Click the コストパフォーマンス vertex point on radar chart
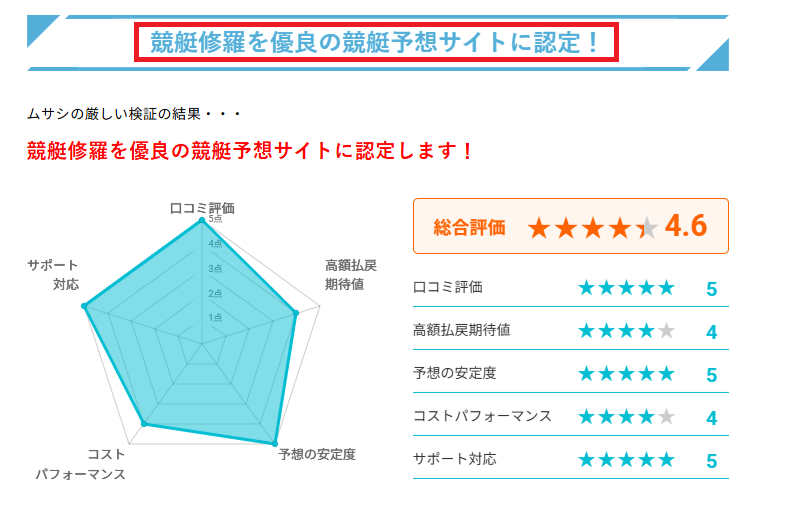This screenshot has height=531, width=800. (x=144, y=423)
